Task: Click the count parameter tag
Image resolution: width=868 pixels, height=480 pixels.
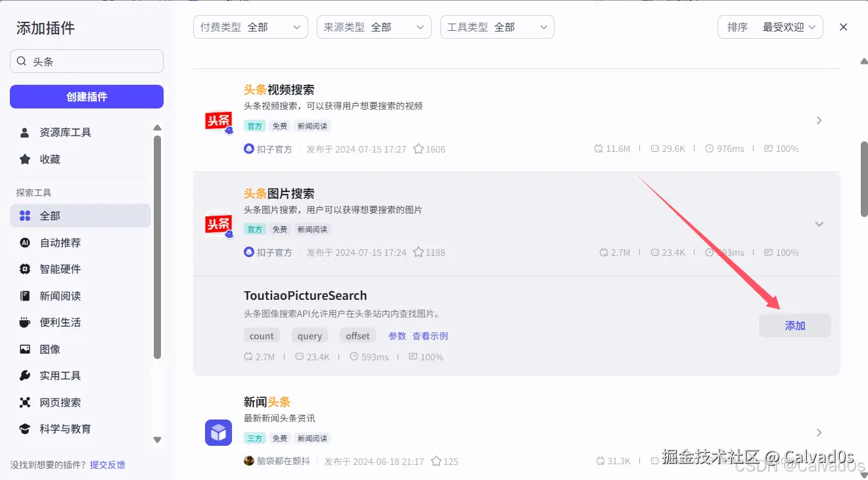Action: click(262, 336)
